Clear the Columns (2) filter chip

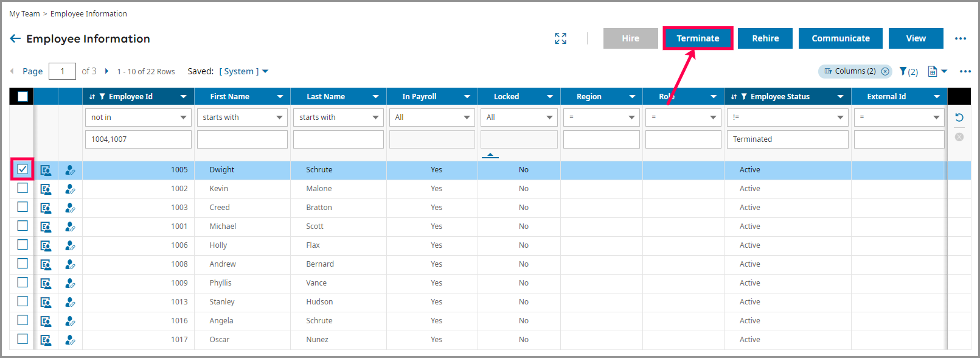point(885,71)
